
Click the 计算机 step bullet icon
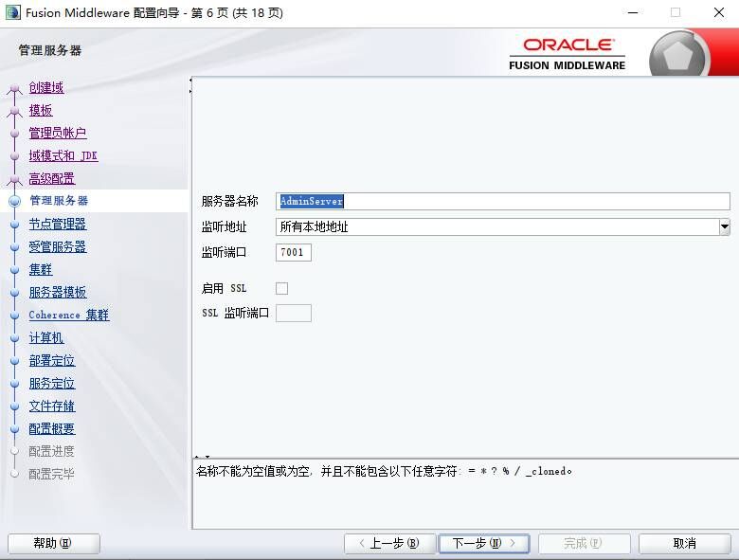pos(14,338)
